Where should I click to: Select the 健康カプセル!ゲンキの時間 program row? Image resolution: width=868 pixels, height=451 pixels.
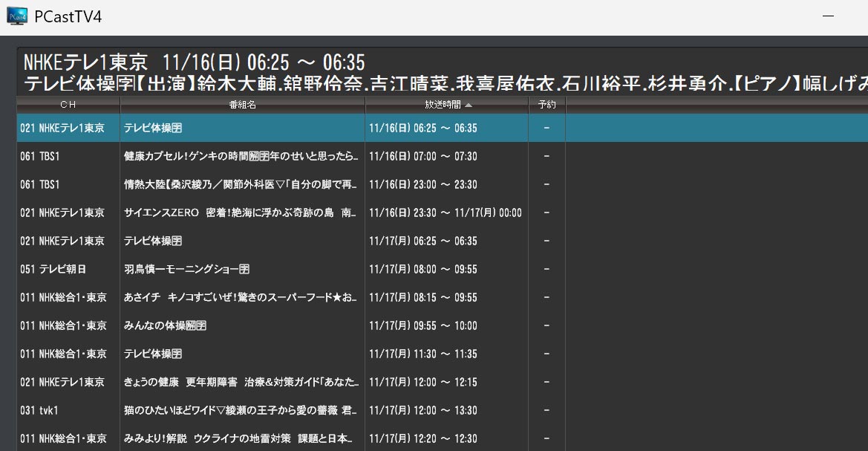point(241,157)
